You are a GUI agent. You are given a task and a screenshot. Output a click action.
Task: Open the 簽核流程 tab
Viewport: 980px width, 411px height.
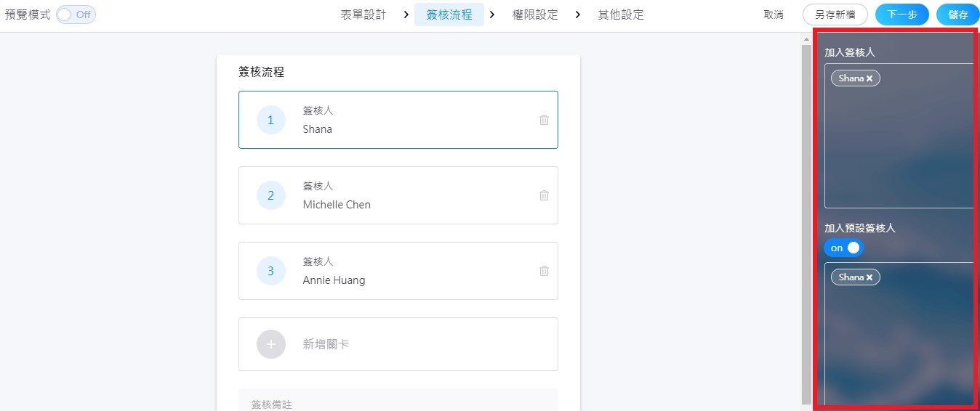pyautogui.click(x=449, y=15)
